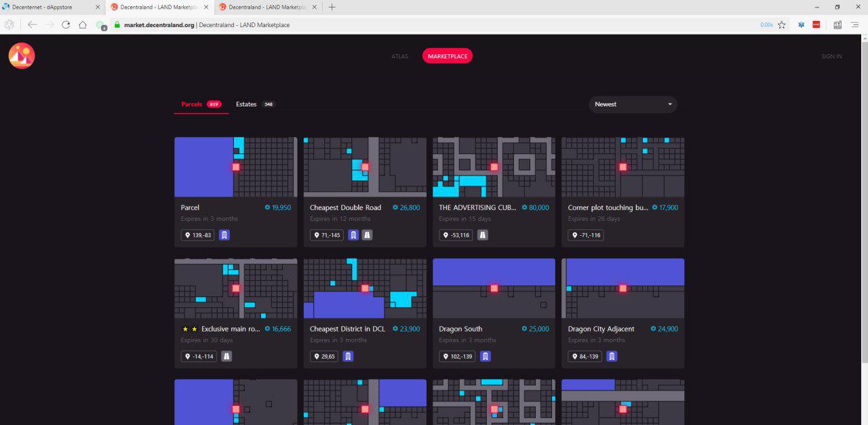Screen dimensions: 868x425
Task: Click the Decentraland logo icon
Action: pyautogui.click(x=22, y=56)
